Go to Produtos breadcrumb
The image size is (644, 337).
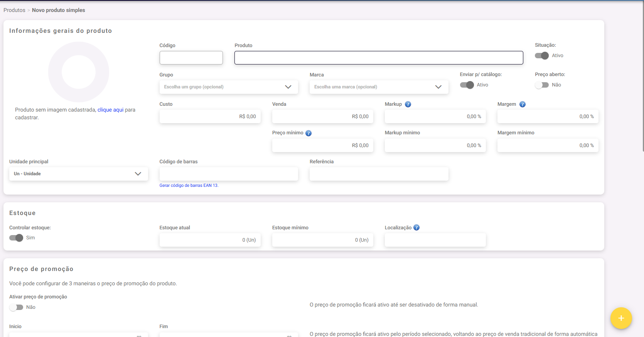tap(14, 10)
